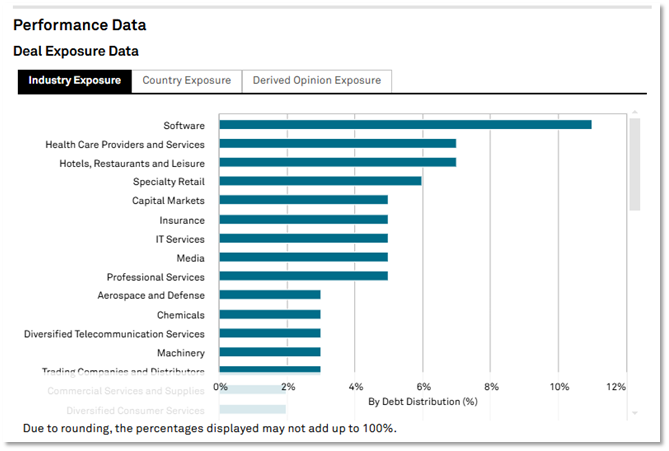Open the Derived Opinion Exposure tab

coord(317,81)
